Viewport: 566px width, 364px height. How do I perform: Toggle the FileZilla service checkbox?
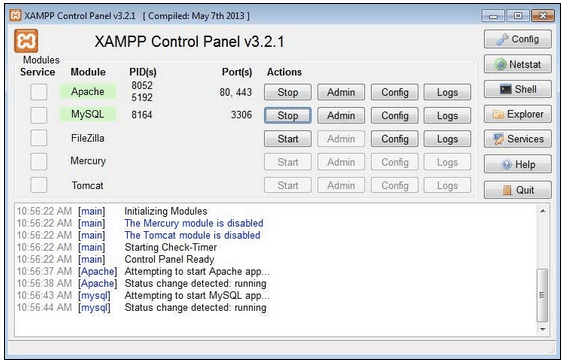[39, 138]
